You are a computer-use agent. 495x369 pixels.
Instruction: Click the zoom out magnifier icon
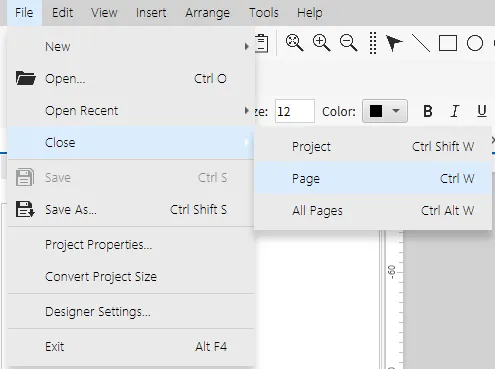tap(348, 43)
